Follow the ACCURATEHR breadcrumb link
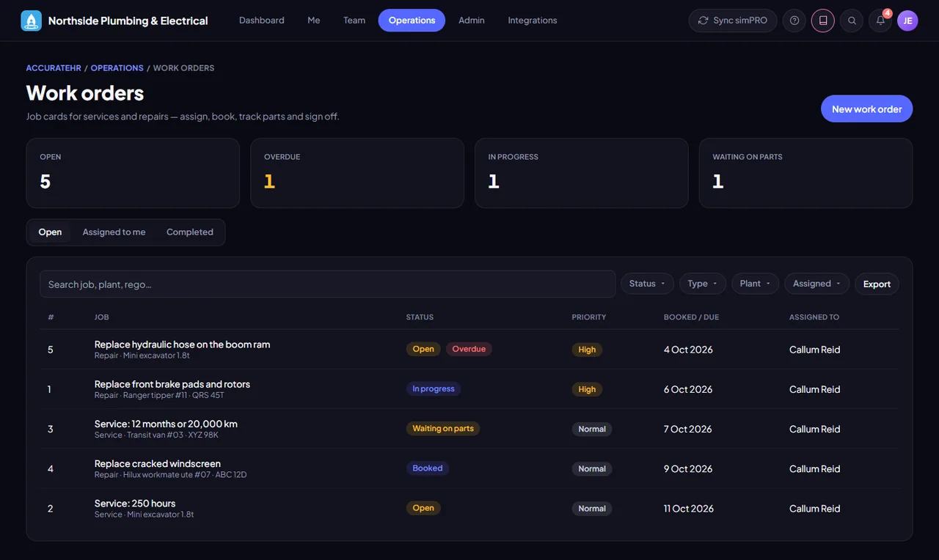 [54, 68]
